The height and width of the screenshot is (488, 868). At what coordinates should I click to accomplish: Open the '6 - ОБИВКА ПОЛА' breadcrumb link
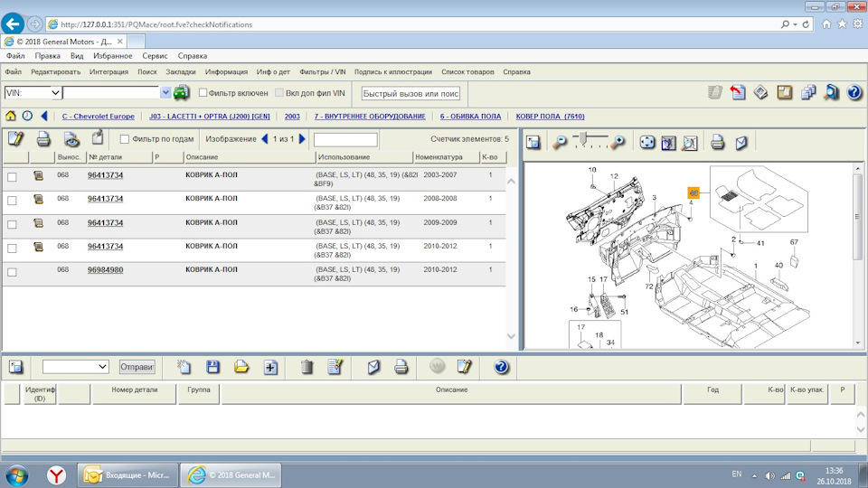[x=470, y=117]
